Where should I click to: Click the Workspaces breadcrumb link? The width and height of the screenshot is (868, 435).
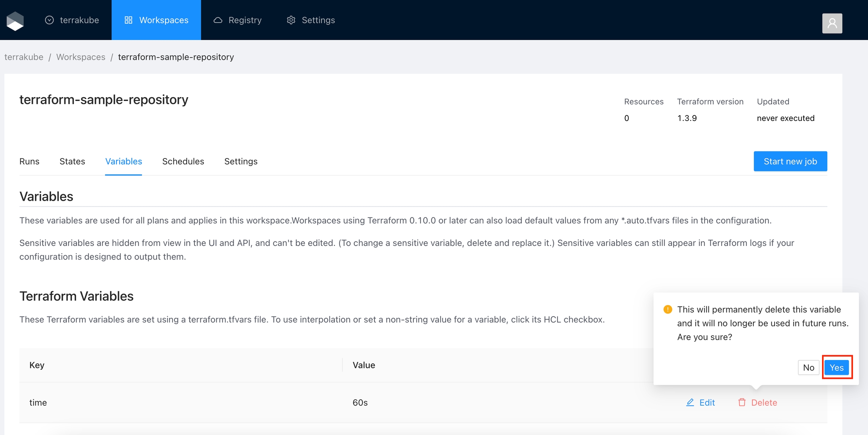tap(81, 57)
